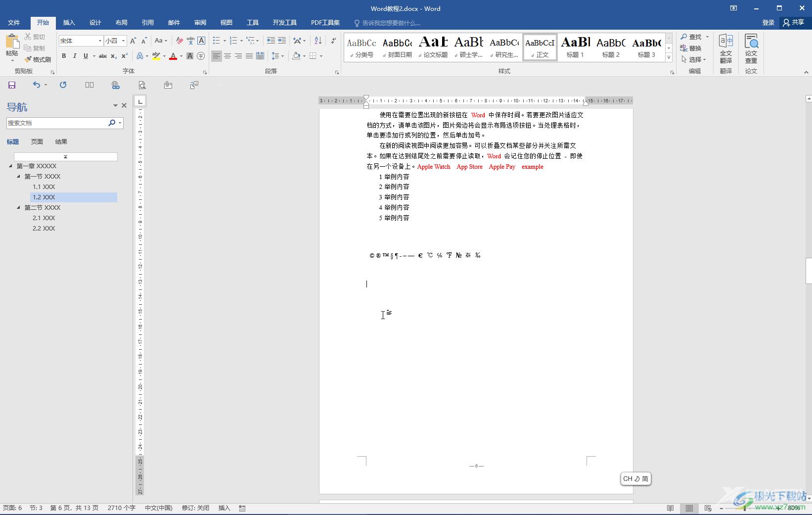Click the Cut (剪切) scissors button
Viewport: 812px width, 515px height.
click(x=35, y=37)
